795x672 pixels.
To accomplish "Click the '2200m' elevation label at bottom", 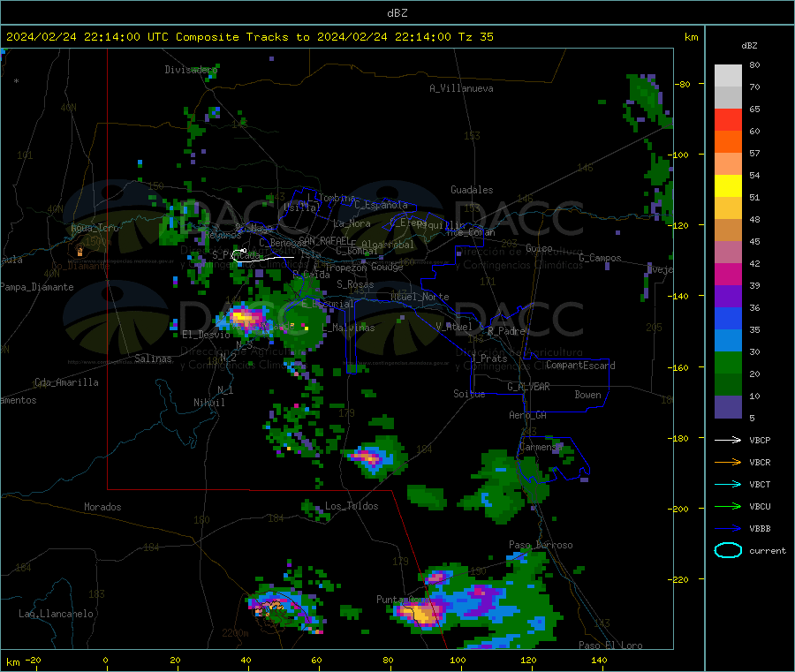I will tap(235, 633).
